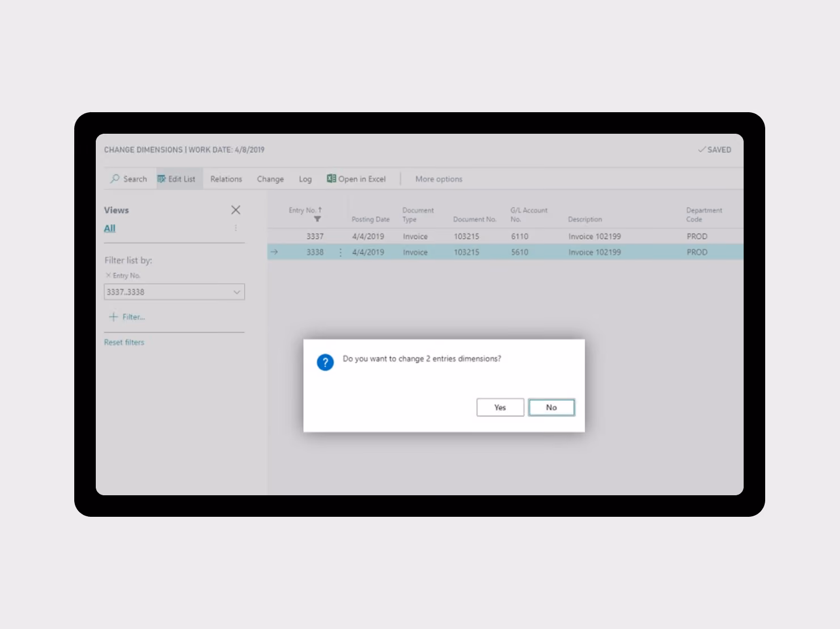Click G/L account 6110 cell
840x629 pixels.
coord(520,236)
